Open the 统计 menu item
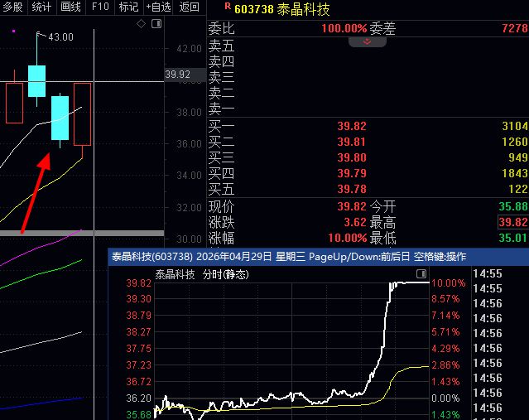This screenshot has height=420, width=529. pyautogui.click(x=41, y=7)
